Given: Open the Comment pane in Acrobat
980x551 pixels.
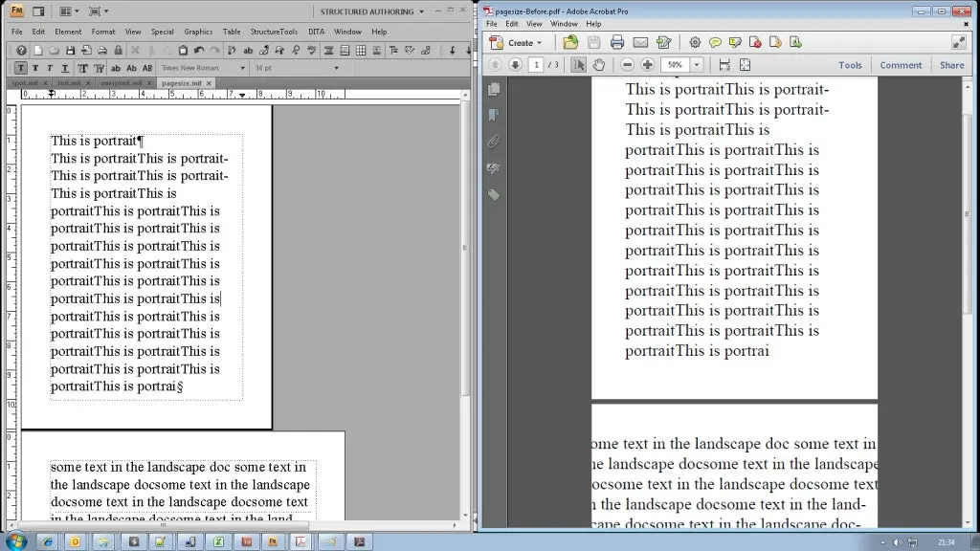Looking at the screenshot, I should (901, 65).
